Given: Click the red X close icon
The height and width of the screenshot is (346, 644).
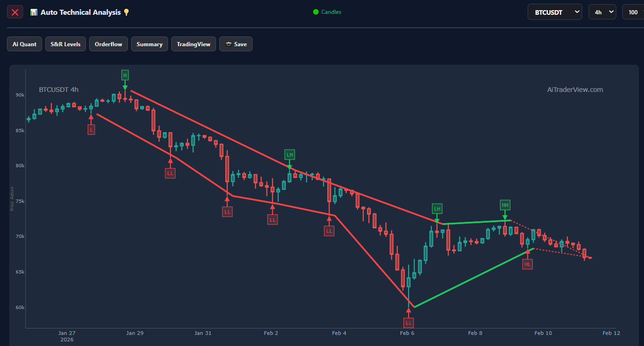Looking at the screenshot, I should pos(15,12).
